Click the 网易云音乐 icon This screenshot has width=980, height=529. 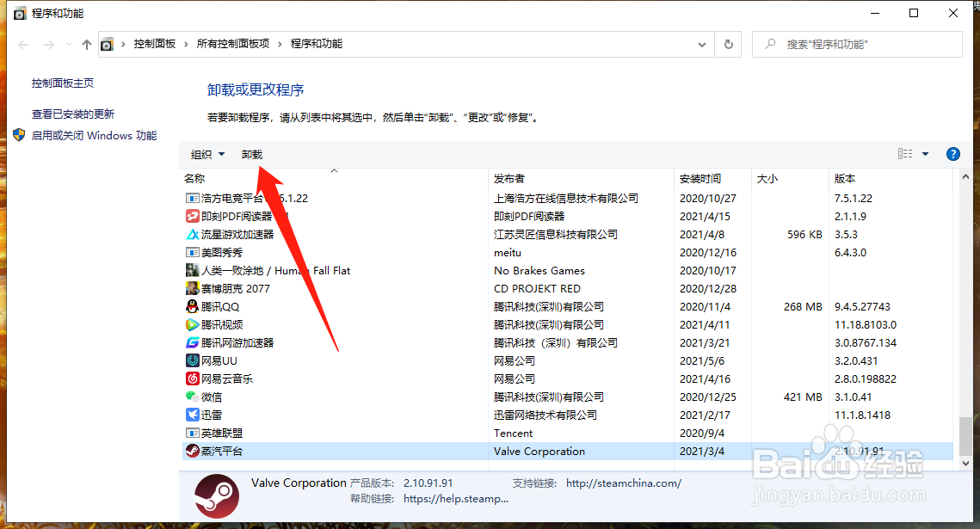[192, 378]
